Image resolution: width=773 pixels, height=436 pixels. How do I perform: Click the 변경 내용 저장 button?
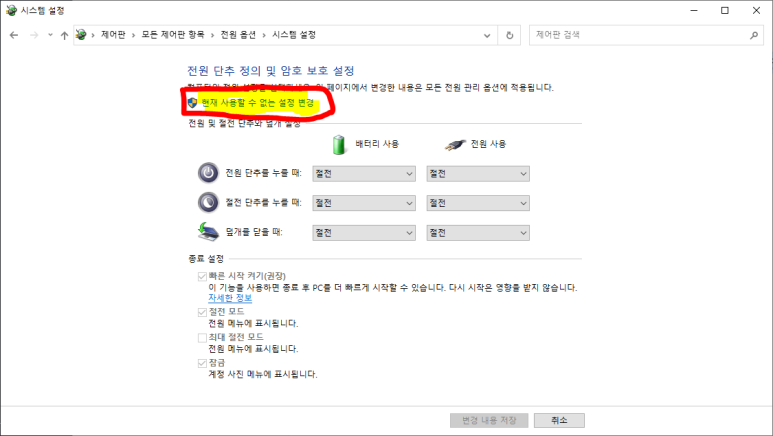click(489, 420)
